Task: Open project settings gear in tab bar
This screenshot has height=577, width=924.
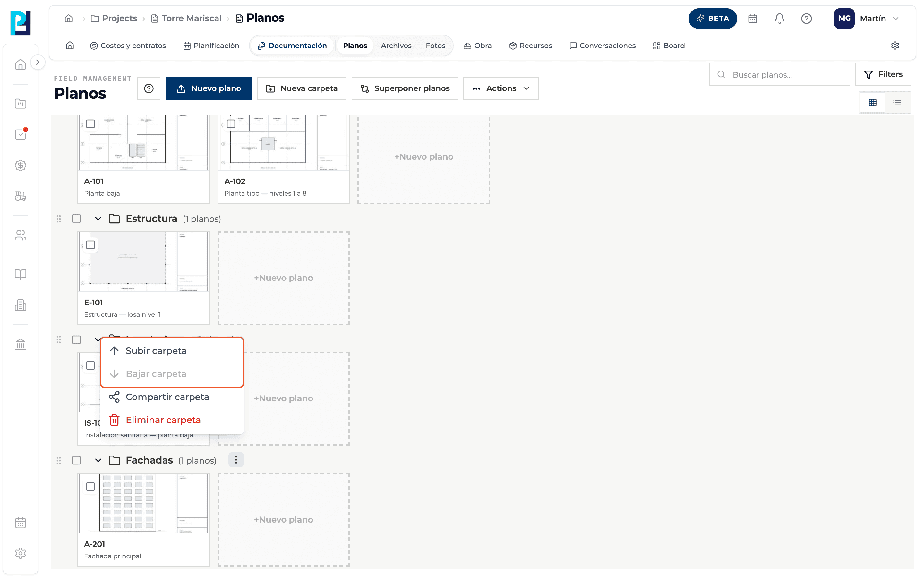Action: pos(895,46)
